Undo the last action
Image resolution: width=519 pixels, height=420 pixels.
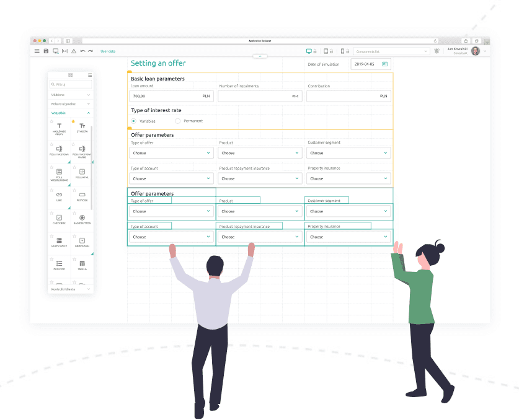tap(82, 51)
